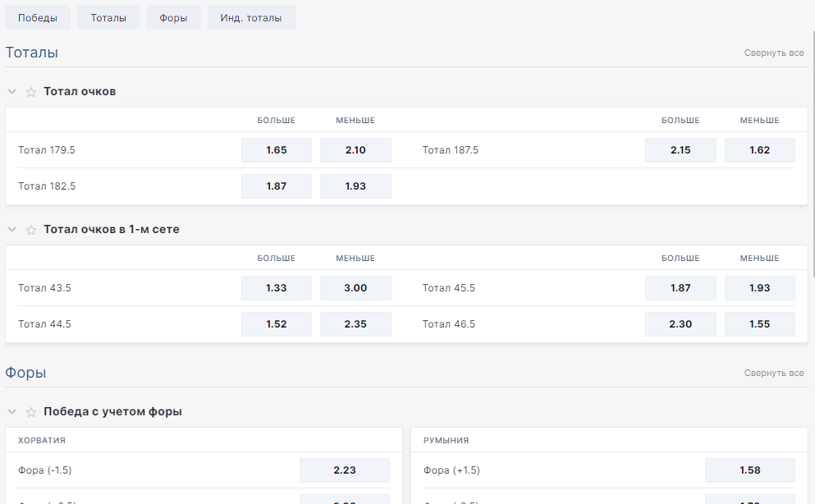Image resolution: width=815 pixels, height=504 pixels.
Task: Favorite the Тотал очков market star
Action: tap(31, 92)
